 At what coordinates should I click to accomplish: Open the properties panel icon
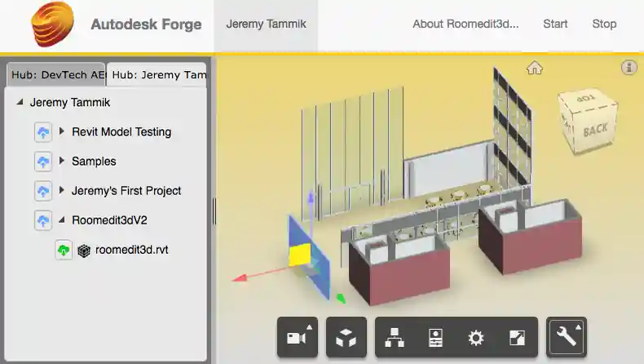pyautogui.click(x=435, y=337)
